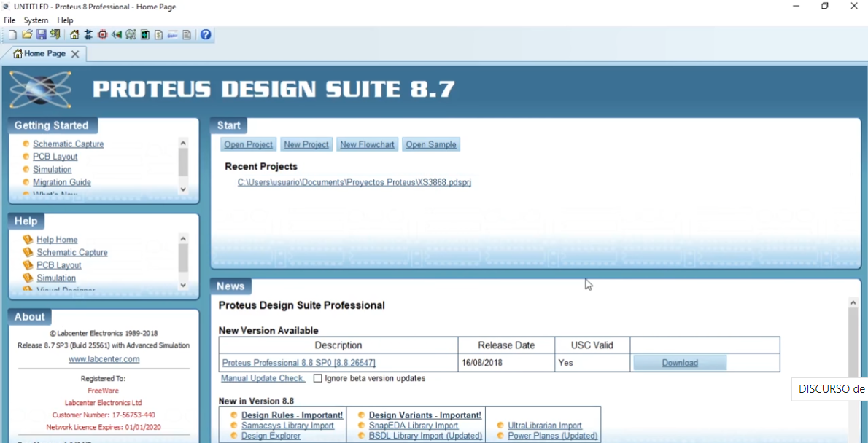Close the Home Page tab

point(75,54)
